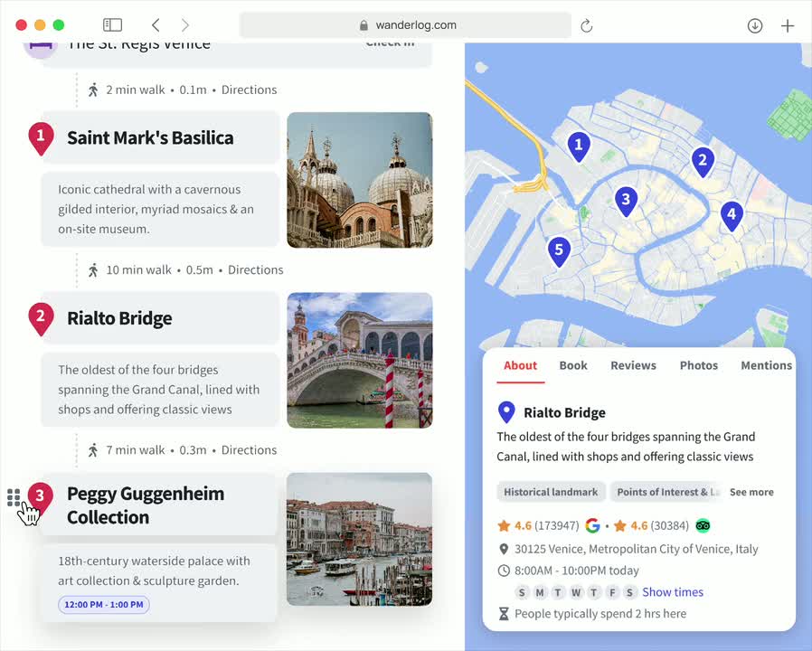Image resolution: width=812 pixels, height=651 pixels.
Task: Select map marker 5
Action: click(x=559, y=251)
